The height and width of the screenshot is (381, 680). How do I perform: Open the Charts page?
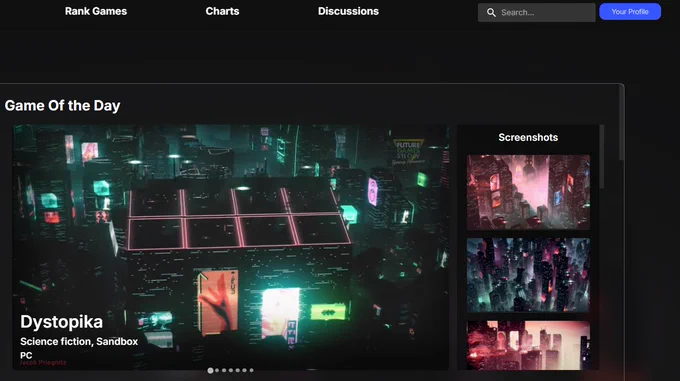[x=222, y=11]
